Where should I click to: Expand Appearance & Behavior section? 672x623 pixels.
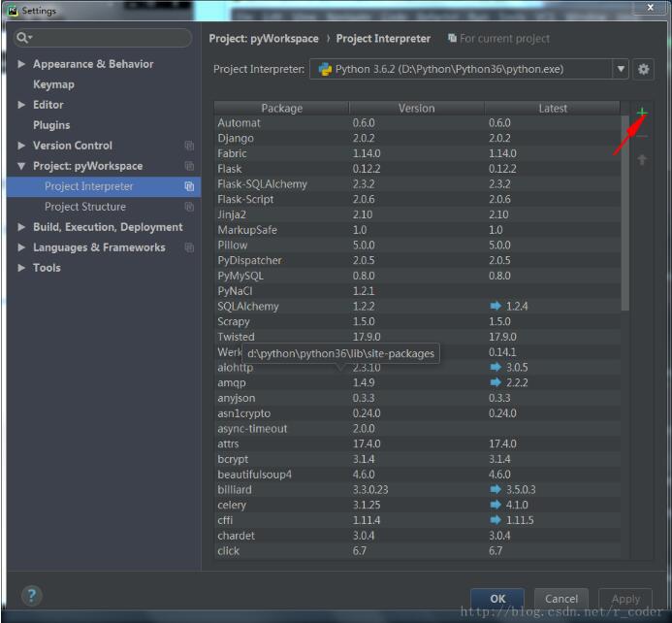[x=21, y=64]
